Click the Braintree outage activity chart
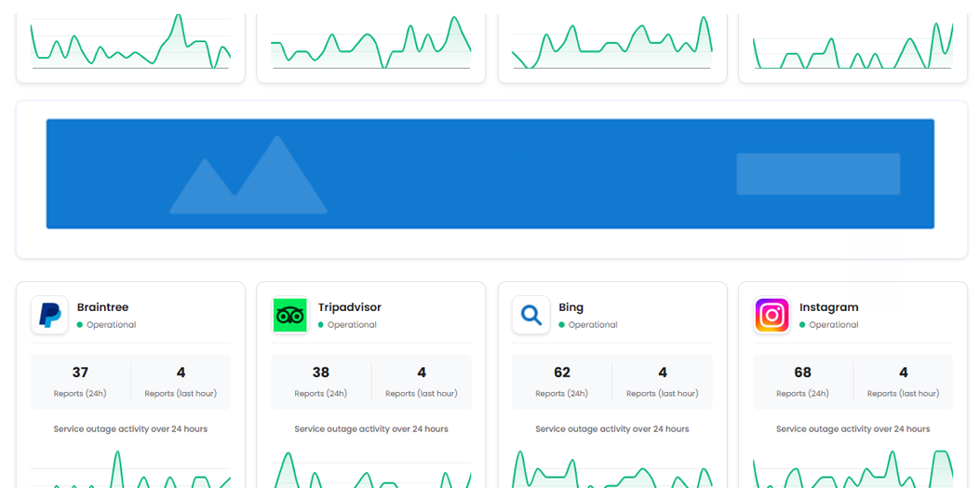Screen dimensions: 980x488 (x=130, y=468)
